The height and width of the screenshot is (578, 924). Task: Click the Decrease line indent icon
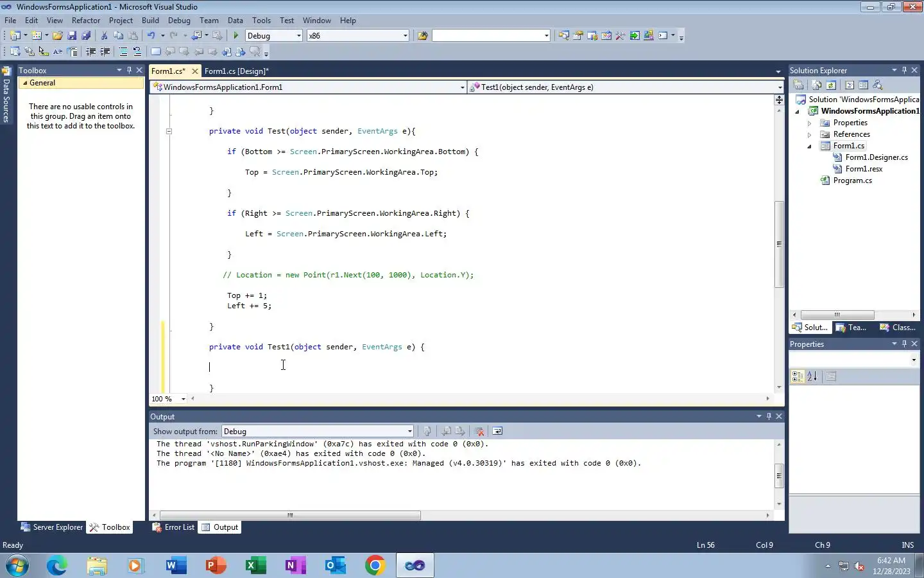click(90, 51)
